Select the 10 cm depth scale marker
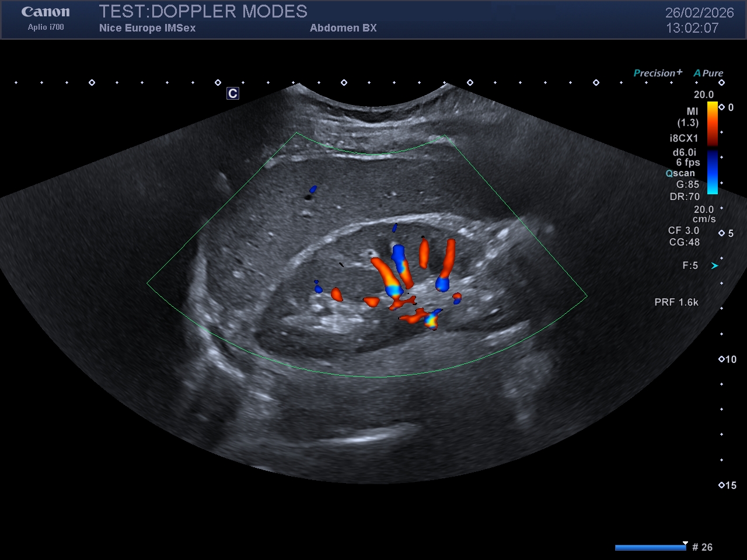The height and width of the screenshot is (560, 747). pos(728,359)
